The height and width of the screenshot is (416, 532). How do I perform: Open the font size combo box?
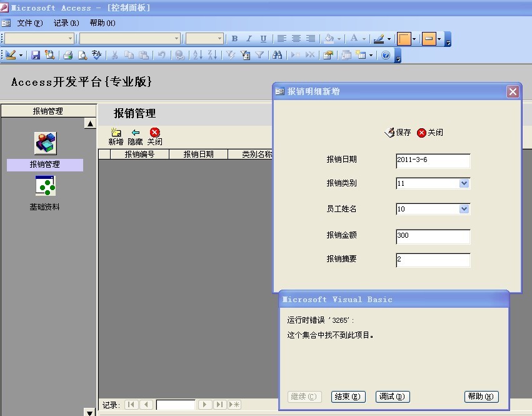204,39
